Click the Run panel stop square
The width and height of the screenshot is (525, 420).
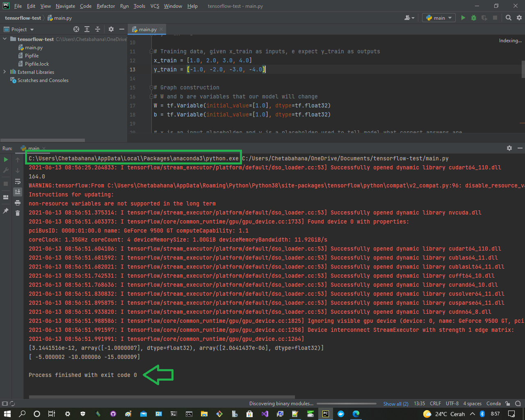pyautogui.click(x=6, y=183)
